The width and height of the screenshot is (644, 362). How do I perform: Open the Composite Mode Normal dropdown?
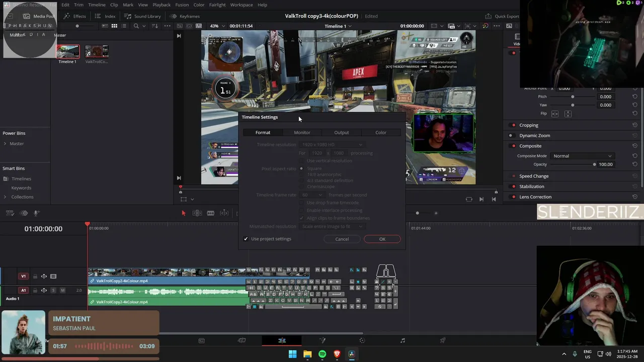582,156
